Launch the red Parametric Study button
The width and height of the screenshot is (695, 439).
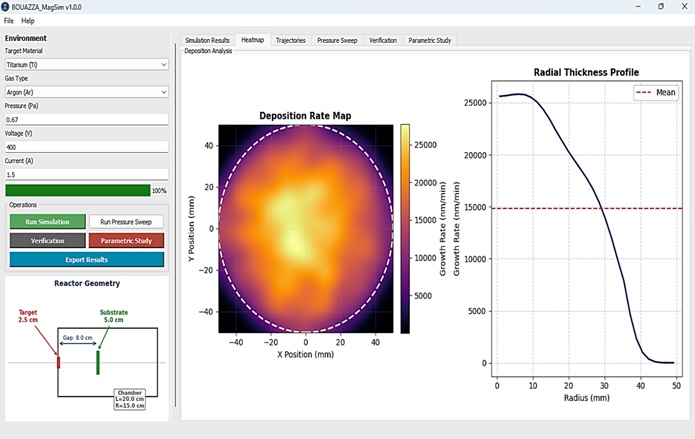click(126, 241)
